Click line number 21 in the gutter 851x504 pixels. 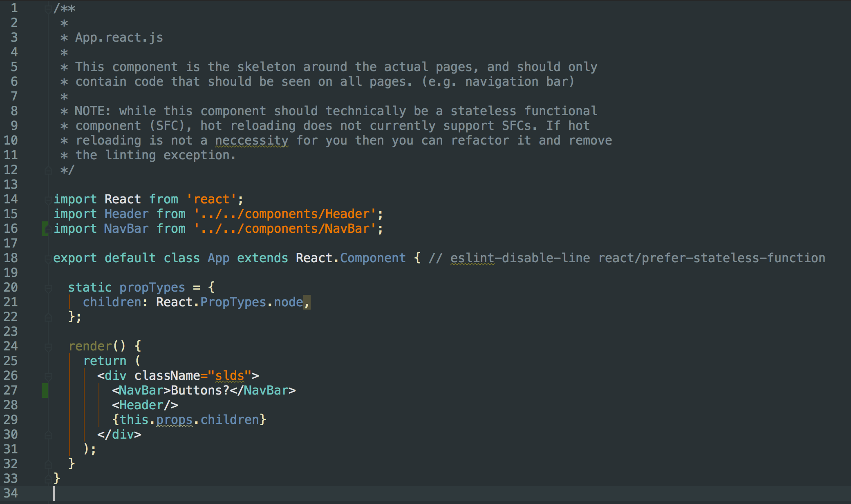click(11, 302)
